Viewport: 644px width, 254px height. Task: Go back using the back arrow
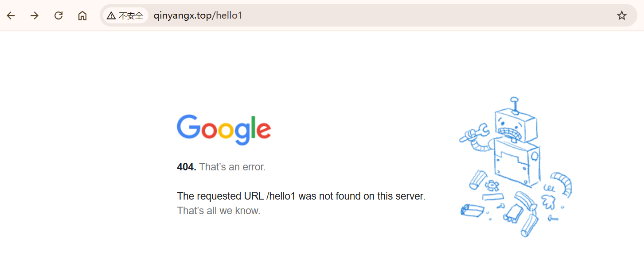pos(11,15)
